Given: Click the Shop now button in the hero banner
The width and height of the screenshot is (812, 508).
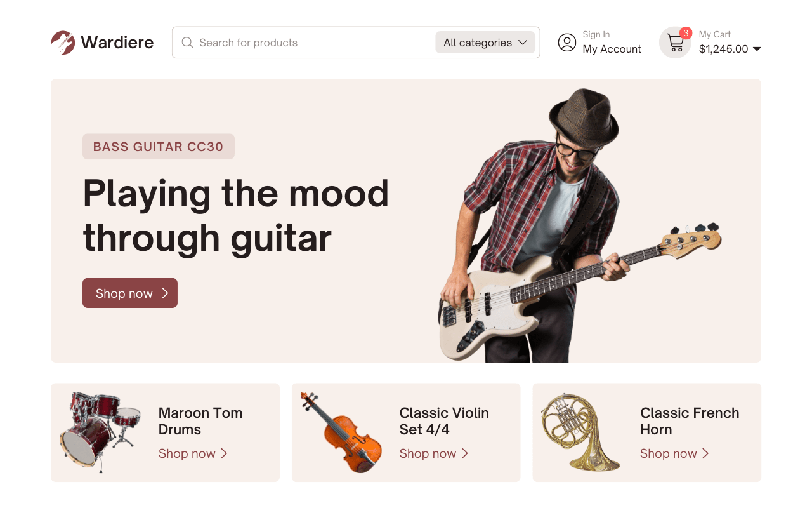Looking at the screenshot, I should click(129, 293).
